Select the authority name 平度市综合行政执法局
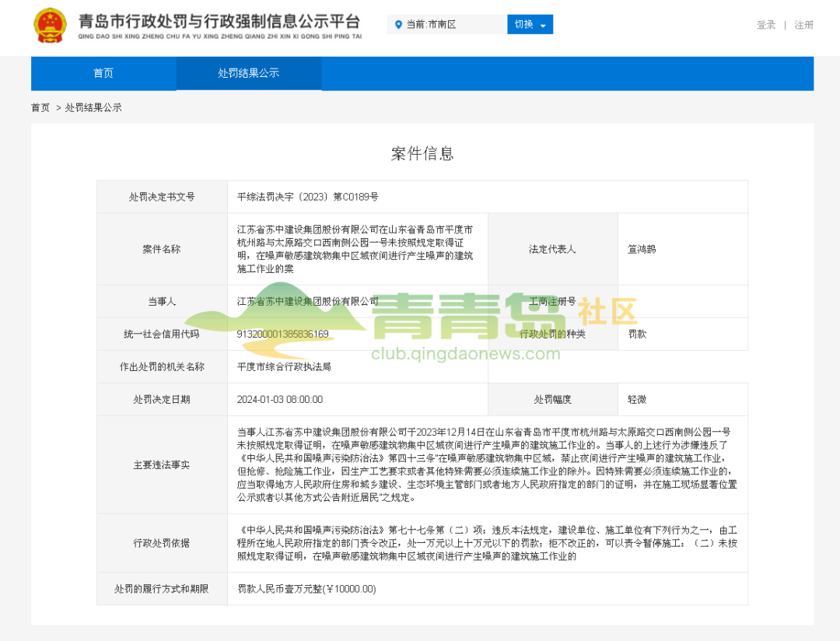This screenshot has width=840, height=641. [284, 366]
